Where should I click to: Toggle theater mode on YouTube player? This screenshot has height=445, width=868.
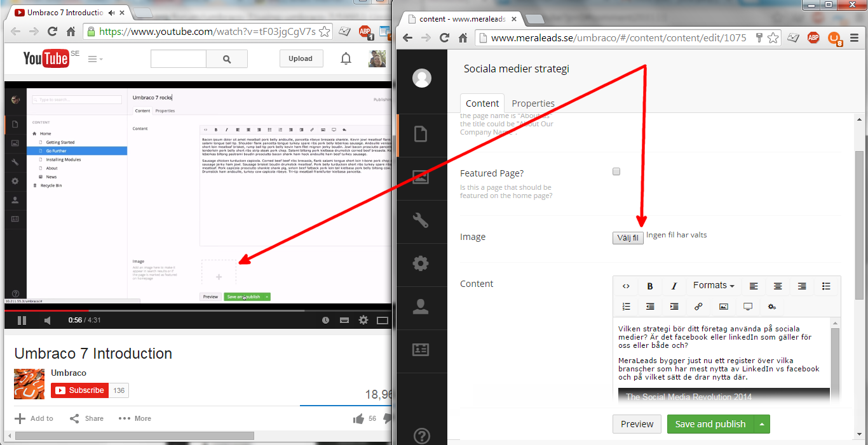[383, 321]
